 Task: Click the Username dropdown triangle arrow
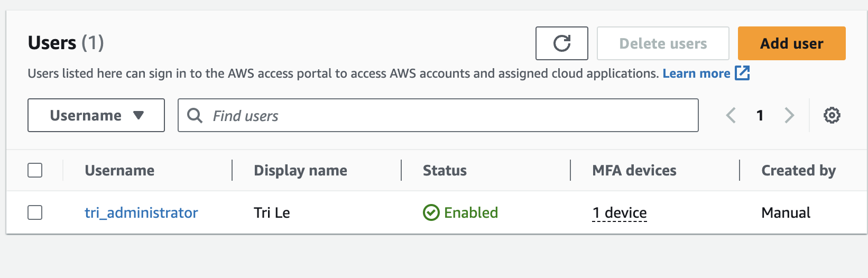click(x=138, y=115)
